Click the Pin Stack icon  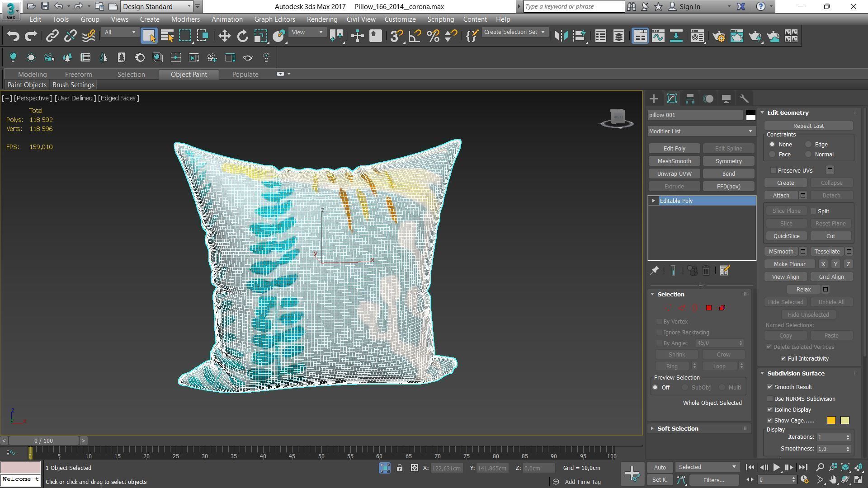coord(654,271)
